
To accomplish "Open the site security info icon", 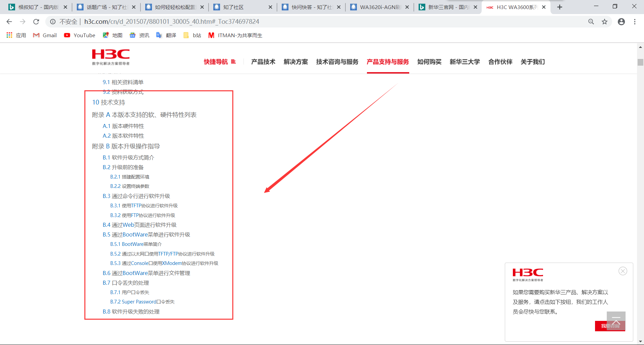I will pyautogui.click(x=53, y=22).
